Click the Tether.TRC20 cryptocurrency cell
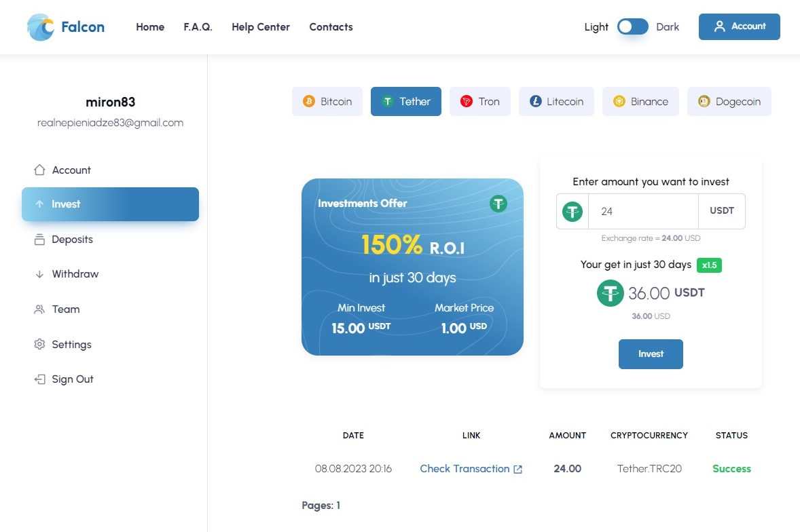Viewport: 800px width, 532px height. (649, 469)
